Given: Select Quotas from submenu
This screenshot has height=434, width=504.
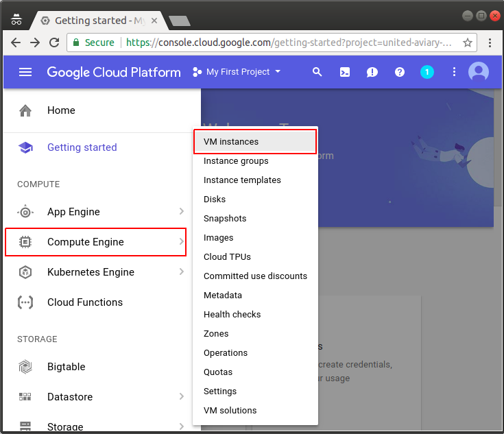Looking at the screenshot, I should (255, 372).
